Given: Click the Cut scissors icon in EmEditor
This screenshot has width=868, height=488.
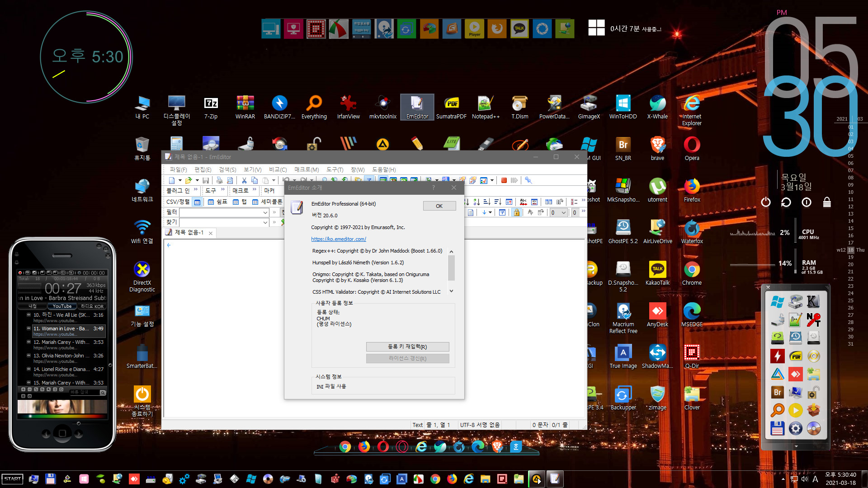Looking at the screenshot, I should [244, 180].
